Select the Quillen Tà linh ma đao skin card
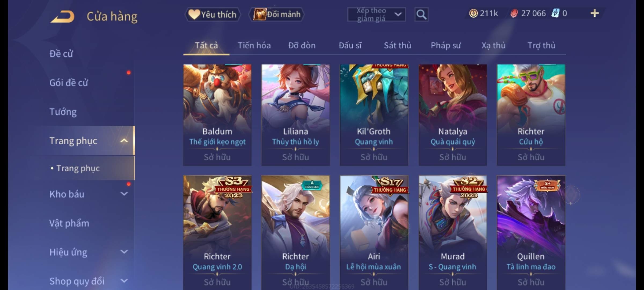 click(531, 233)
